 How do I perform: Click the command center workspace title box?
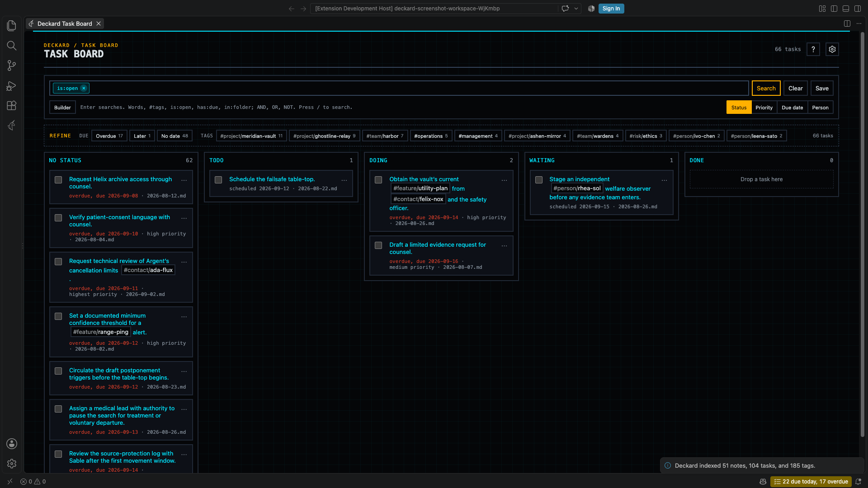pyautogui.click(x=434, y=9)
